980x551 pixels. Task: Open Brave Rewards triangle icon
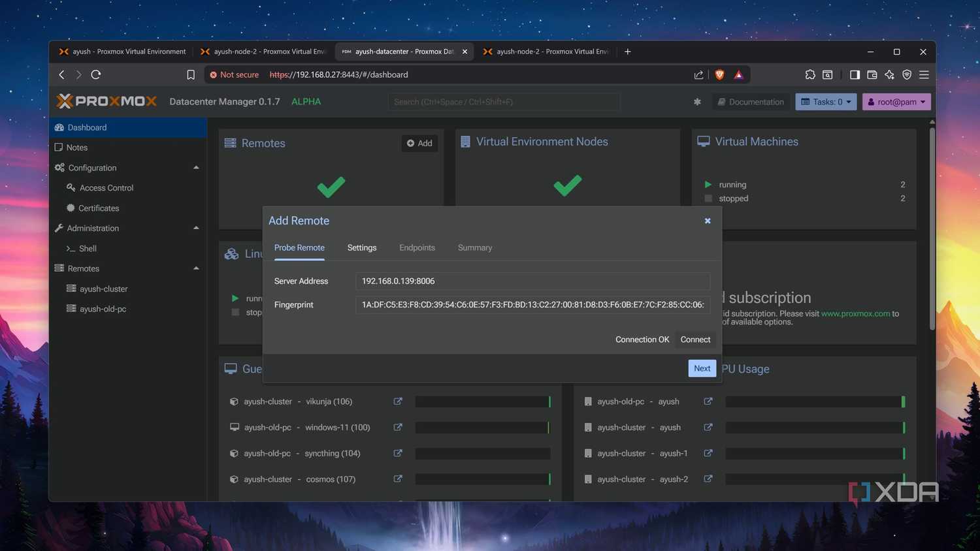(738, 75)
